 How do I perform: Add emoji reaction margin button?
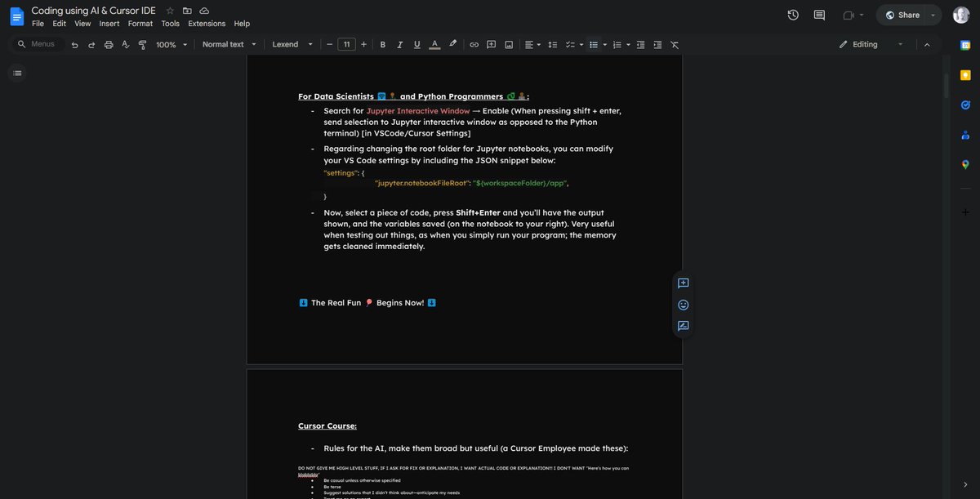point(684,305)
